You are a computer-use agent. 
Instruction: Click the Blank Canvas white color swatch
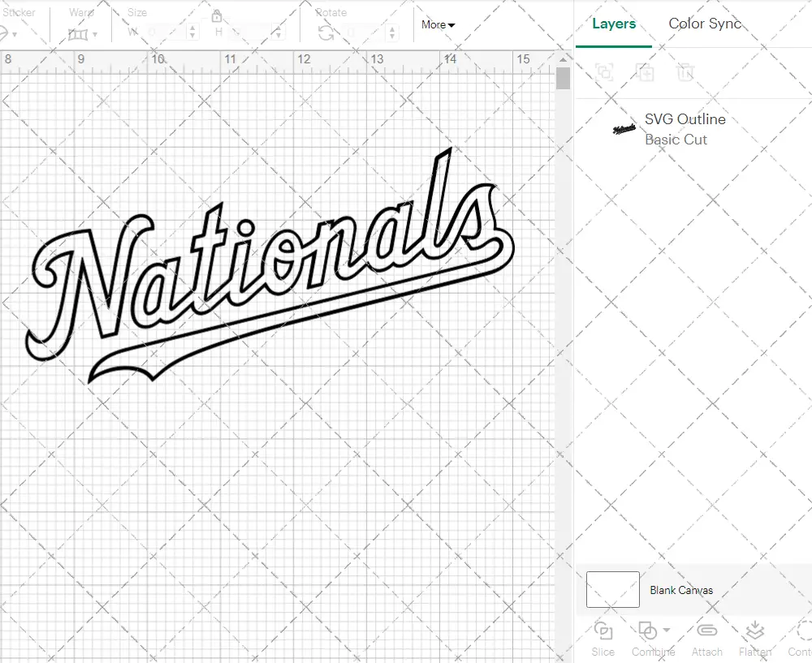coord(611,590)
